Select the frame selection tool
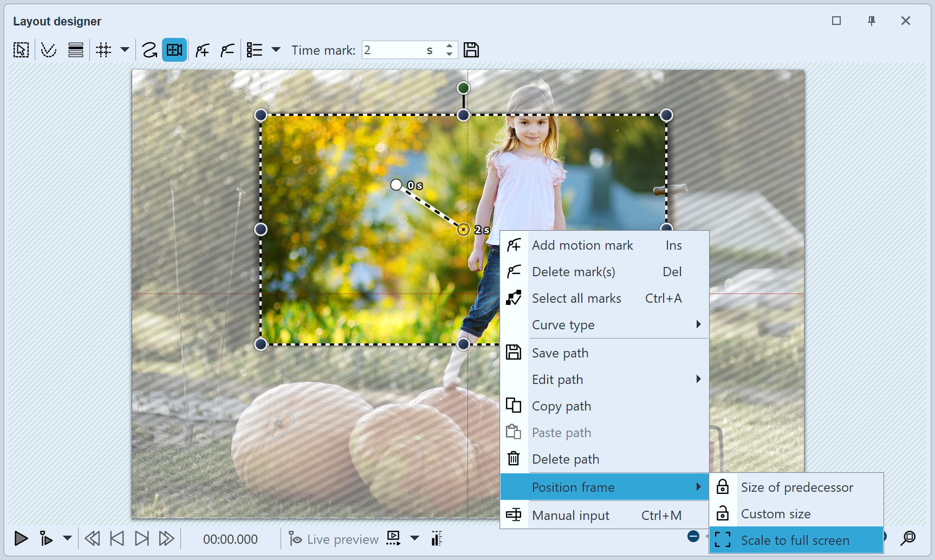This screenshot has width=935, height=560. [x=21, y=49]
